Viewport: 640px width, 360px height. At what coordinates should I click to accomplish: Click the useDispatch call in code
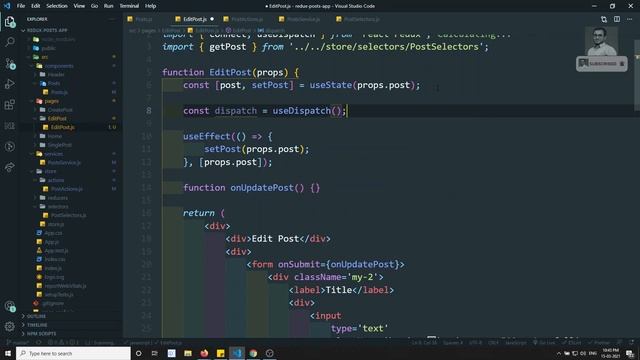[x=301, y=111]
